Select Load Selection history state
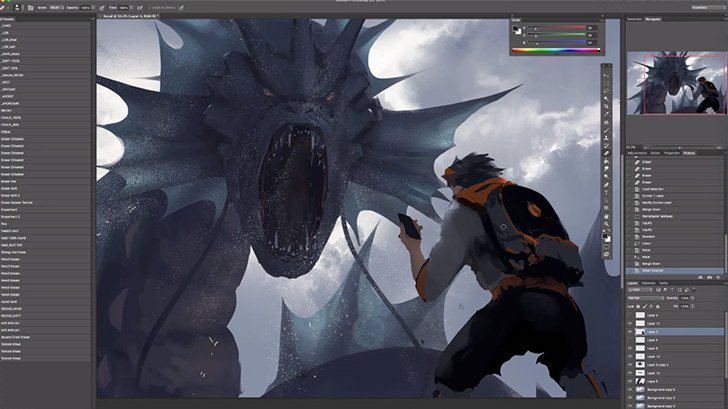 [674, 189]
